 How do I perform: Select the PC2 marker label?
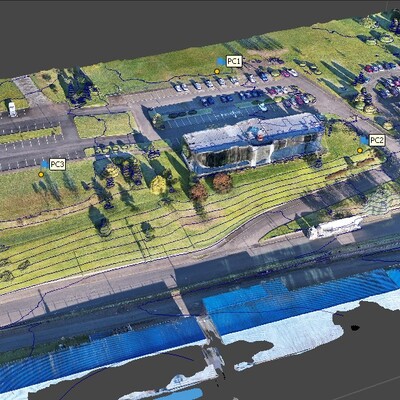tap(377, 141)
